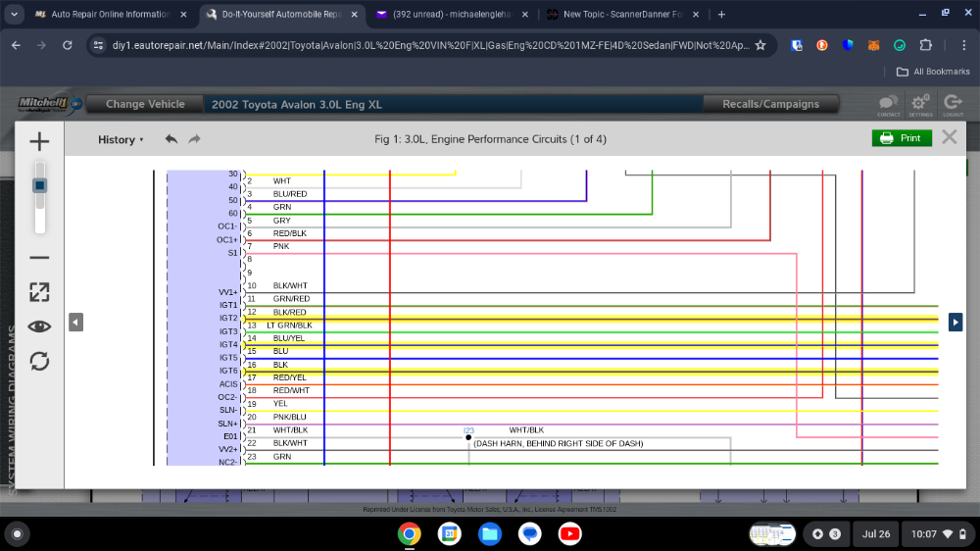Click the I23 splice link

point(468,430)
